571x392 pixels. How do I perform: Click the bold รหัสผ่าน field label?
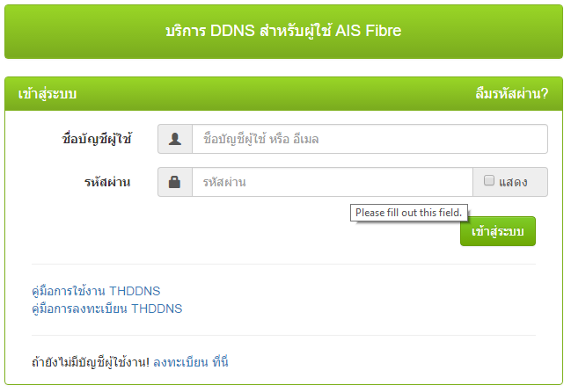pos(107,182)
